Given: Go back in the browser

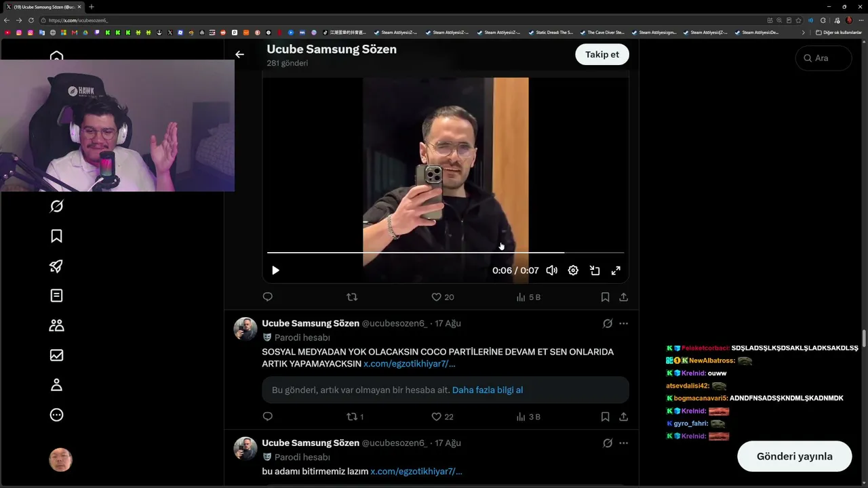Looking at the screenshot, I should point(7,20).
